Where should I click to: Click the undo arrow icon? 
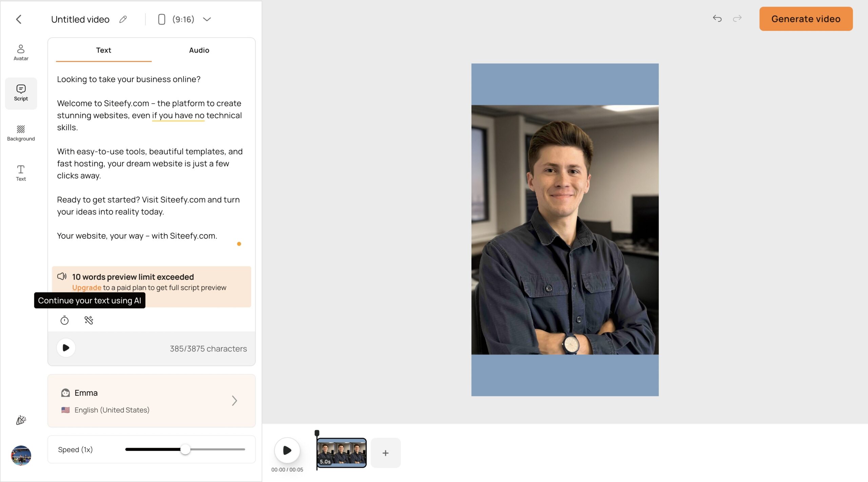(717, 19)
